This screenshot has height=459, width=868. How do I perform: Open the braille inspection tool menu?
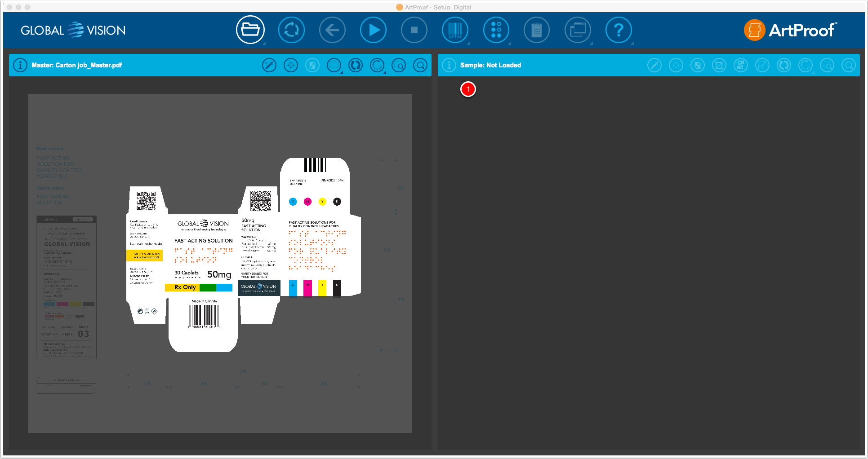pyautogui.click(x=496, y=30)
